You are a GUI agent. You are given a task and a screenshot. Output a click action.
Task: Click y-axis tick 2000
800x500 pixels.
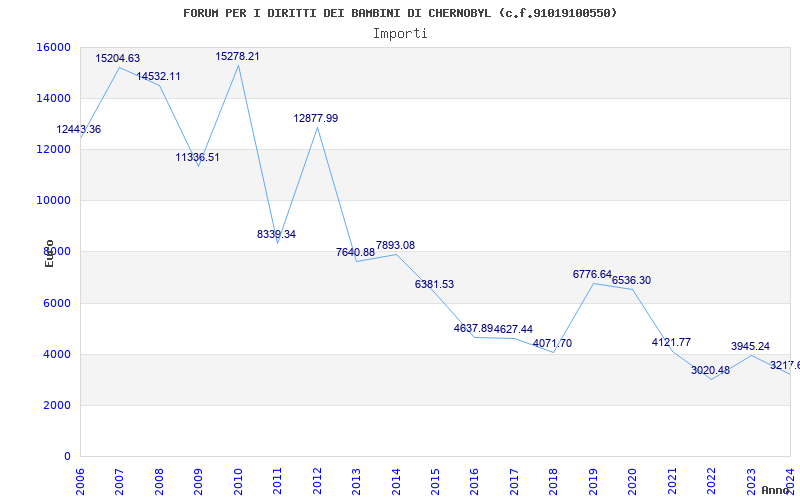click(56, 406)
